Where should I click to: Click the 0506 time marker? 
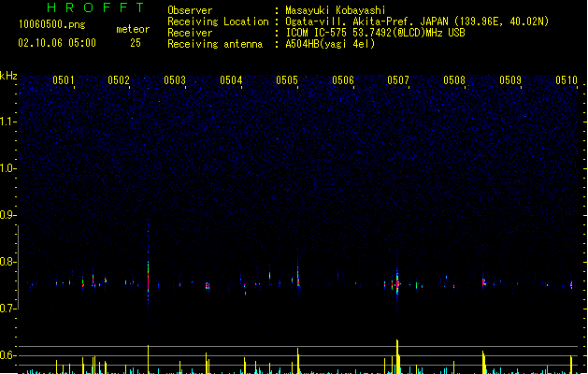[343, 80]
